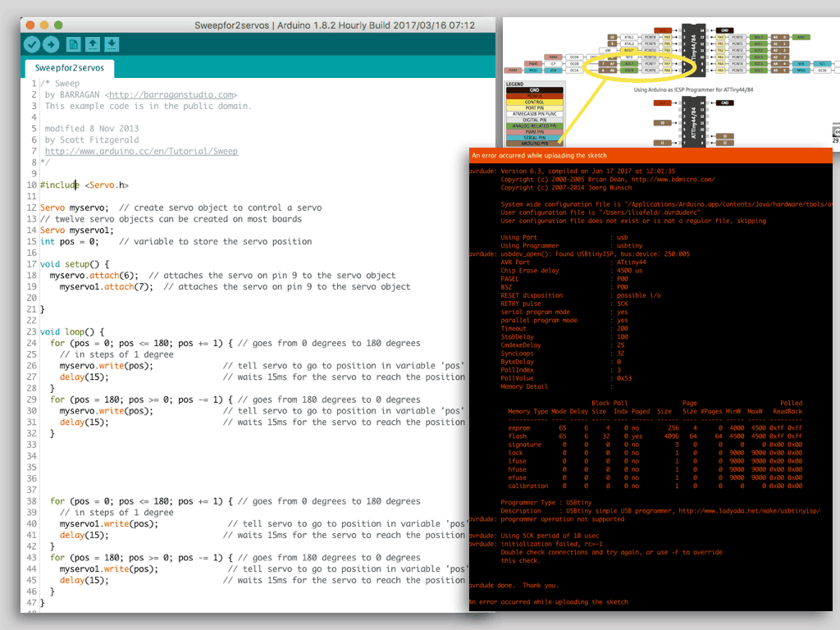Click the orange error banner at top of console
Image resolution: width=840 pixels, height=630 pixels.
pyautogui.click(x=651, y=155)
